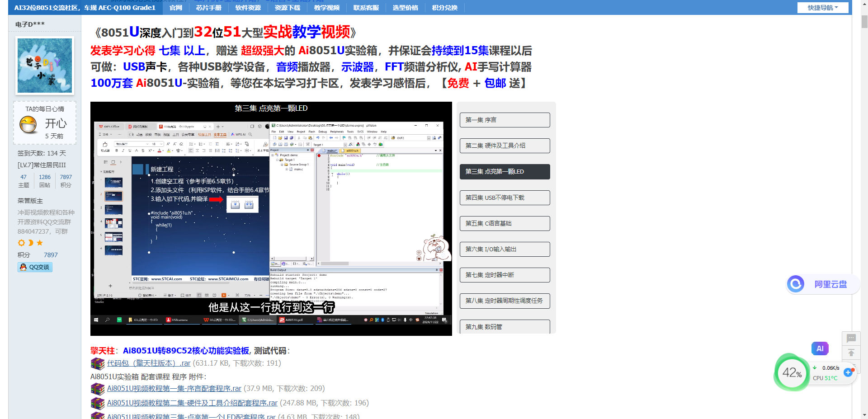Click the rar icon beside 第一集 attachment

point(98,389)
